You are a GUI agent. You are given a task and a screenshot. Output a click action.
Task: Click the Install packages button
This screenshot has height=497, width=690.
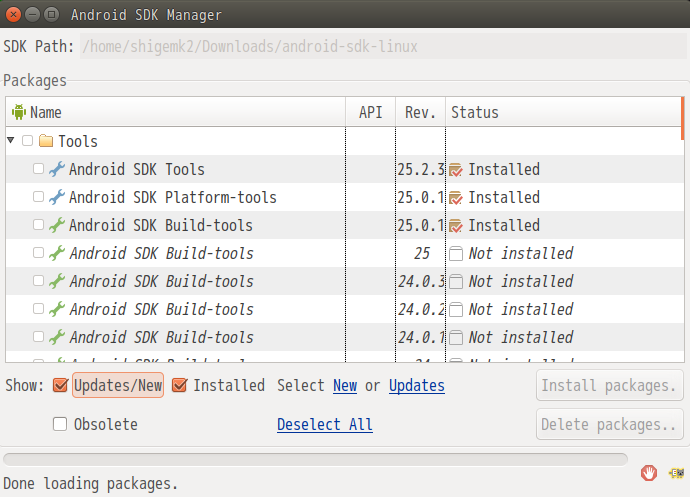[609, 386]
